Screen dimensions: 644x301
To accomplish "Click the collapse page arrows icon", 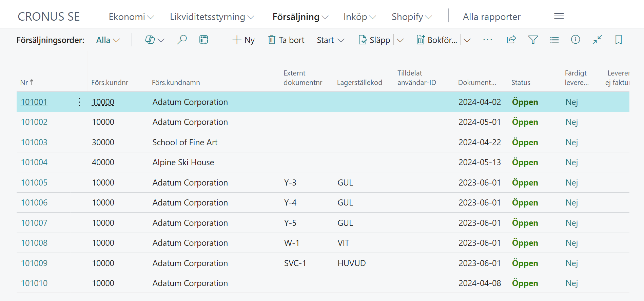I will [x=597, y=40].
